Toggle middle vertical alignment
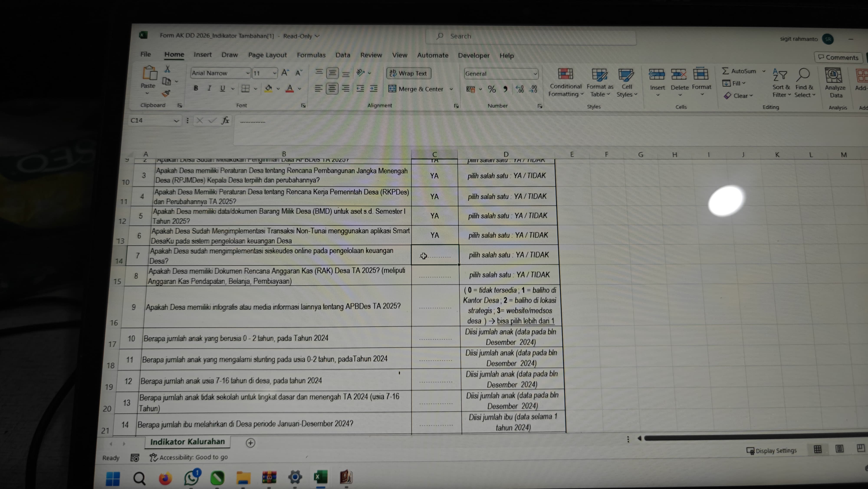Screen dimensions: 868x489 tap(332, 73)
